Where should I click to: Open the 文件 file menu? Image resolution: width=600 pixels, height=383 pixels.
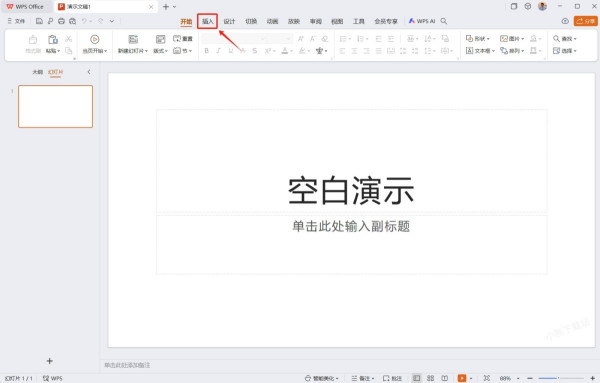[x=16, y=21]
